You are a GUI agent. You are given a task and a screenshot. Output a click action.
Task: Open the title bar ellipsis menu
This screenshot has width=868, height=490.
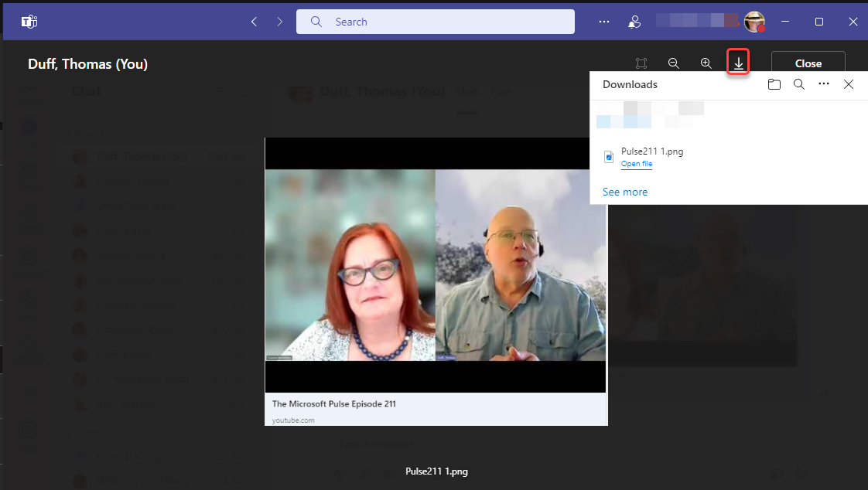(x=604, y=22)
